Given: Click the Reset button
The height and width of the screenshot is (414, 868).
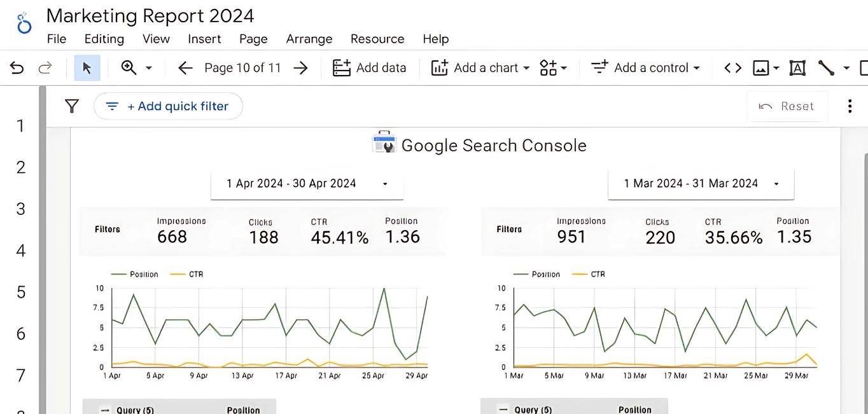Looking at the screenshot, I should (787, 106).
